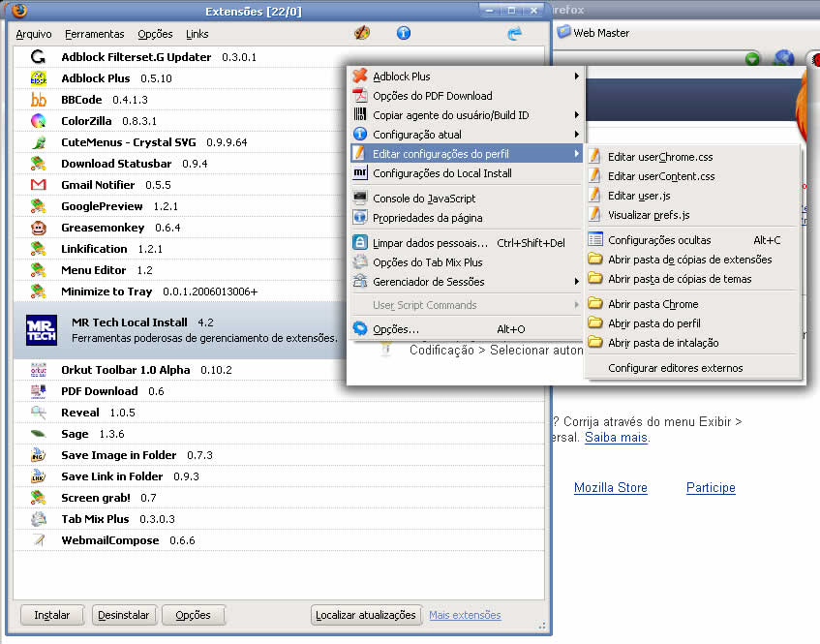Image resolution: width=820 pixels, height=644 pixels.
Task: Open the Opções menu in the menu bar
Action: coord(155,34)
